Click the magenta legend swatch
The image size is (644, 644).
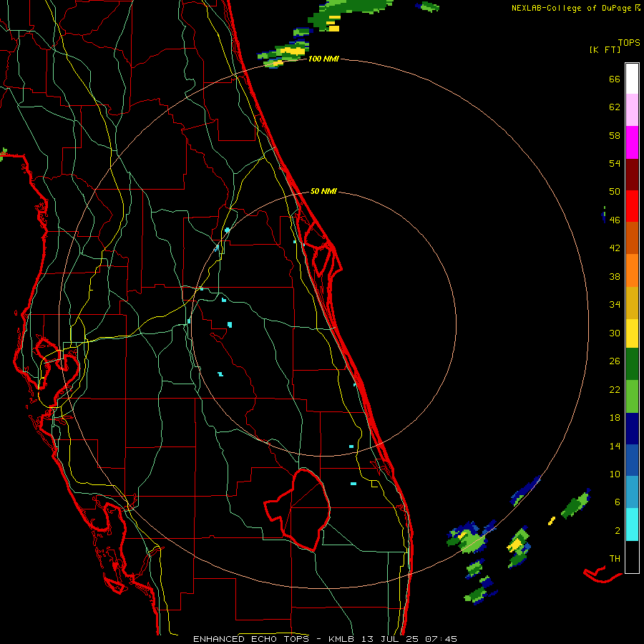[x=632, y=142]
